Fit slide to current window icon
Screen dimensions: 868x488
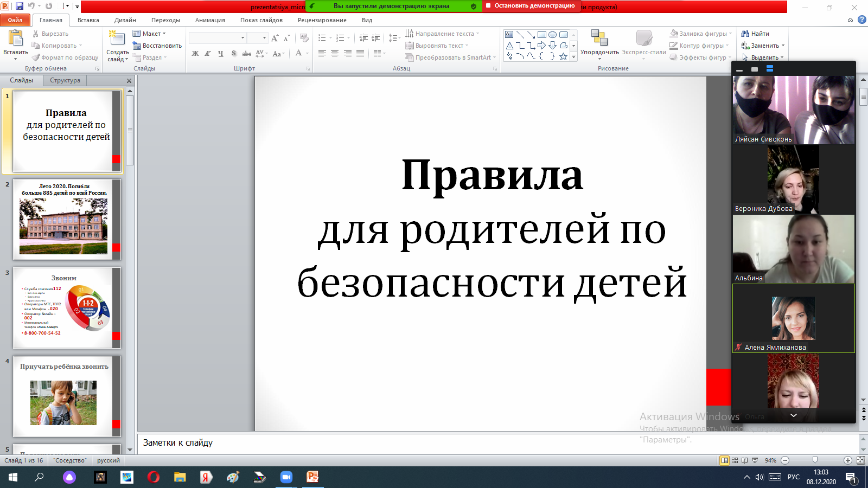tap(860, 460)
